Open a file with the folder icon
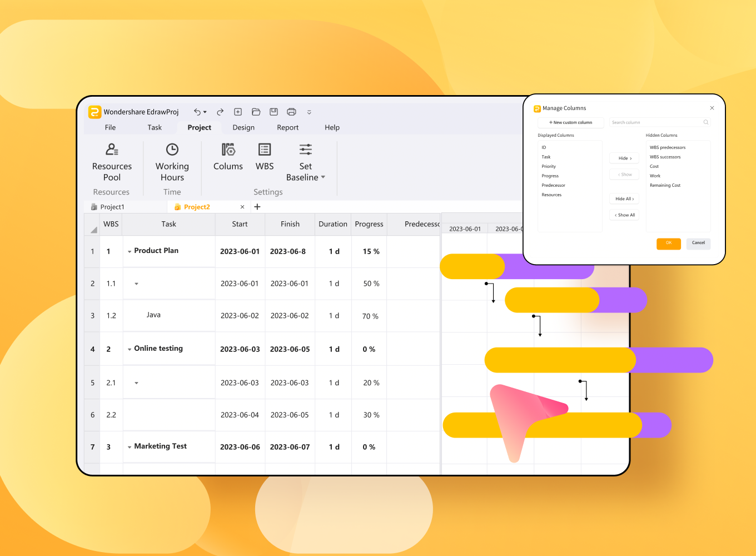The image size is (756, 556). (x=256, y=112)
